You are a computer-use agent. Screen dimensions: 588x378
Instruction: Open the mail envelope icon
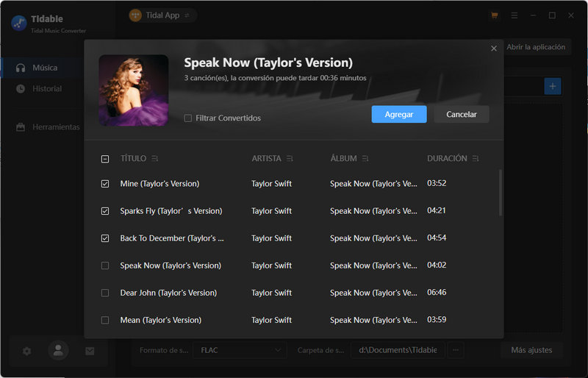[90, 351]
